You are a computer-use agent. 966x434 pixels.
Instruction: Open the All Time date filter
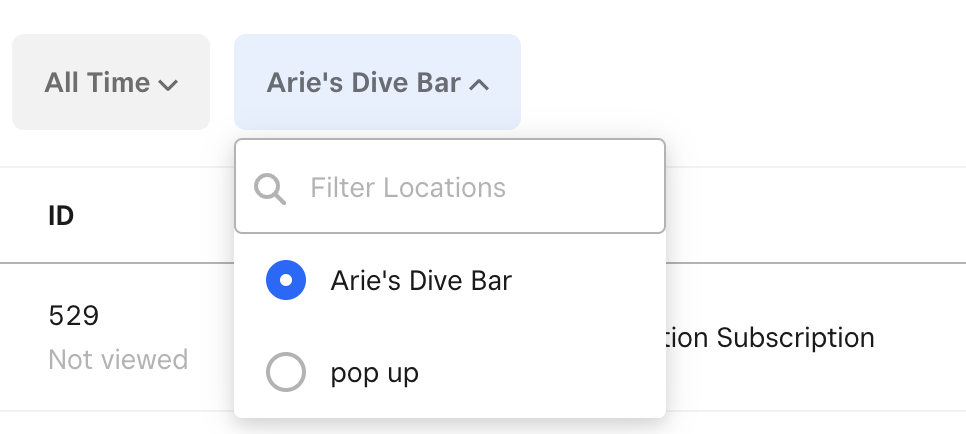[x=111, y=82]
